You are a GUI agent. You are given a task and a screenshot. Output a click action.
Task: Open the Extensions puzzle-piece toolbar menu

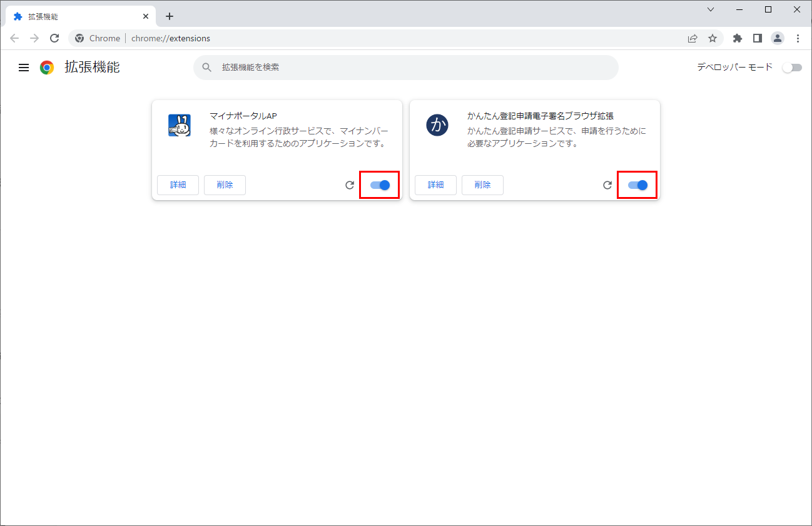coord(738,38)
